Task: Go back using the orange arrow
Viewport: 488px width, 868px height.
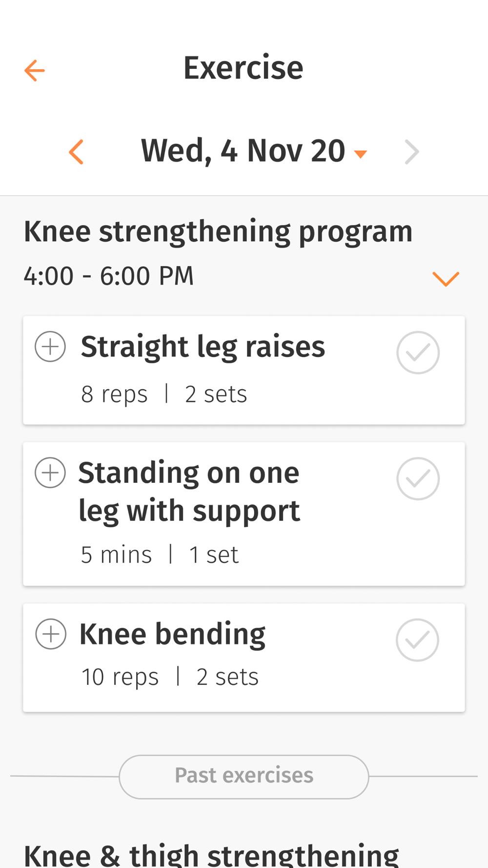Action: [x=35, y=71]
